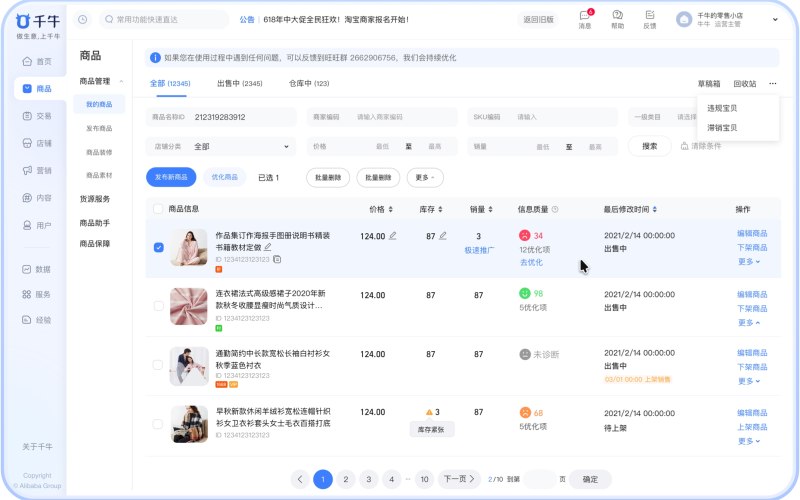Screen dimensions: 800x500
Task: Edit stock pencil icon next to 87
Action: (443, 236)
